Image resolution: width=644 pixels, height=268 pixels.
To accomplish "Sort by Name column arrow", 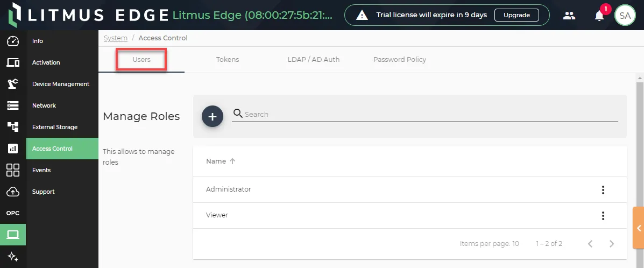I will tap(232, 161).
